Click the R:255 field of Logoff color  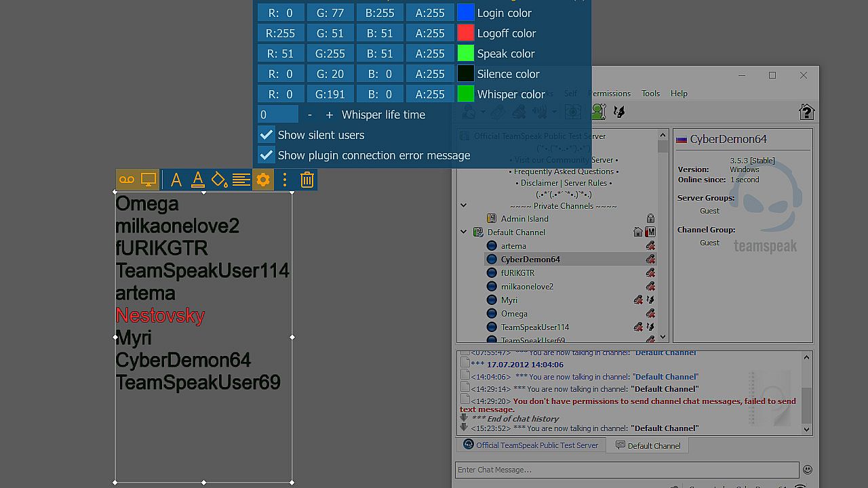280,33
